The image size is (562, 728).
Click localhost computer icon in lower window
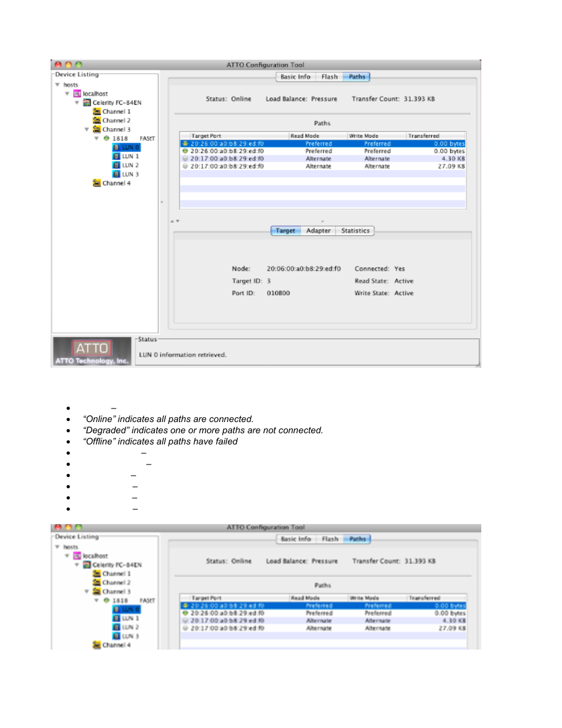(77, 556)
